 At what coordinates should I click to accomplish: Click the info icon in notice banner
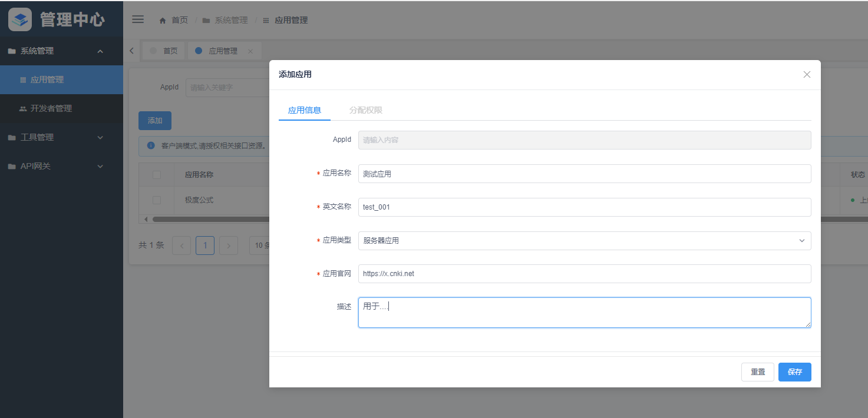coord(151,145)
